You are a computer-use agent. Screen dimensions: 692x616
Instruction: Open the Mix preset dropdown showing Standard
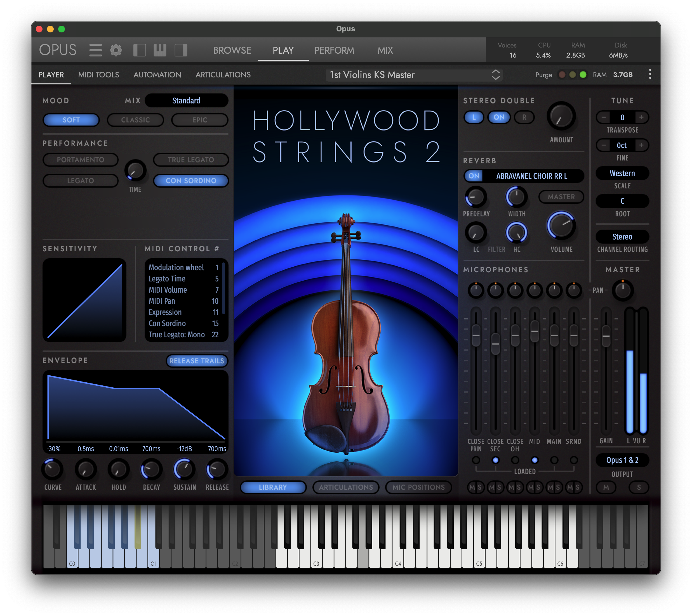(x=186, y=101)
